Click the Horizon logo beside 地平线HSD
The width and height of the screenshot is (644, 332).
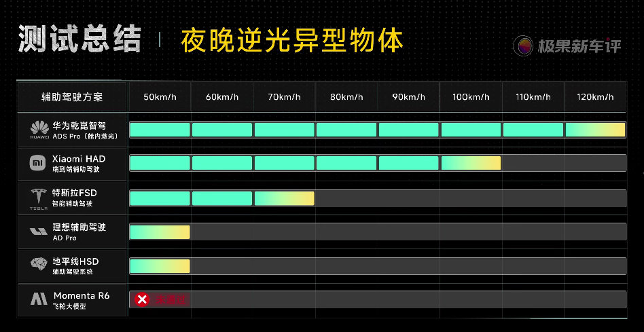39,263
